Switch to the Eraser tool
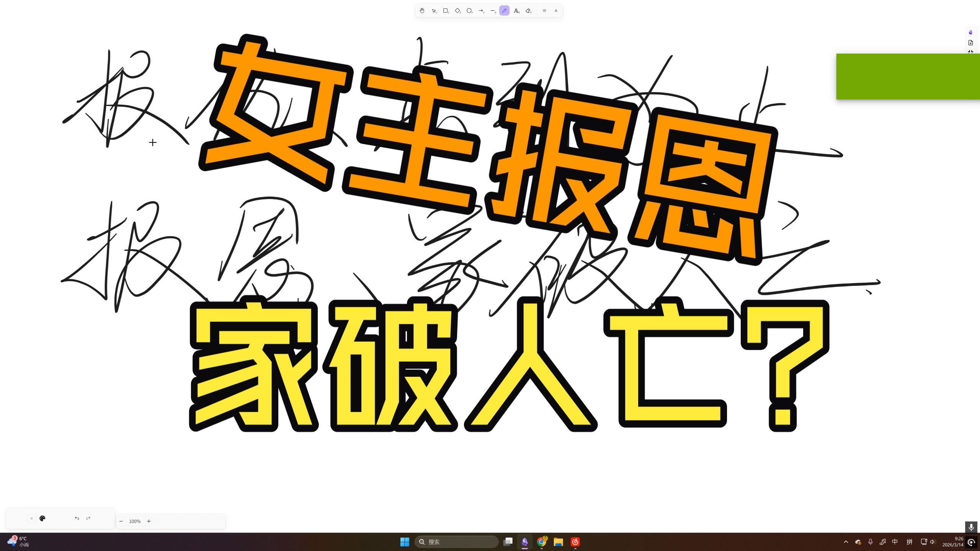The image size is (980, 551). click(x=528, y=10)
